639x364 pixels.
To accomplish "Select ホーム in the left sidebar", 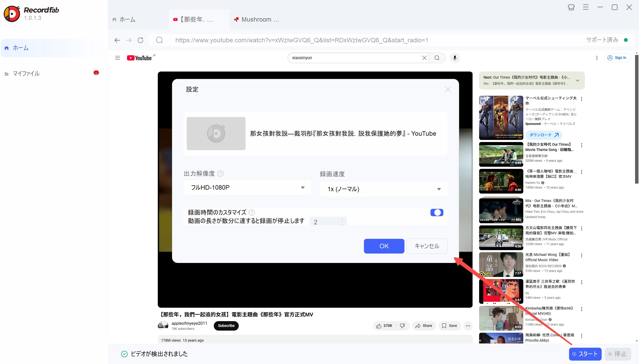I will pos(53,48).
